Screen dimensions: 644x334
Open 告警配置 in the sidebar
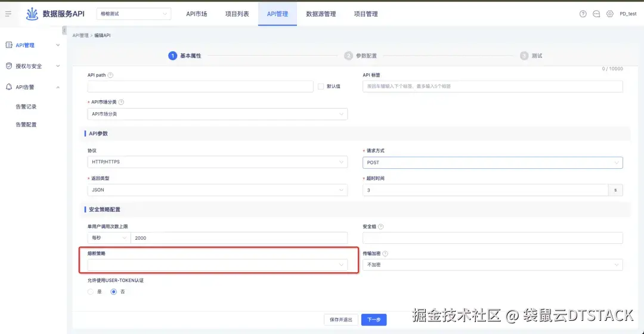[x=26, y=125]
